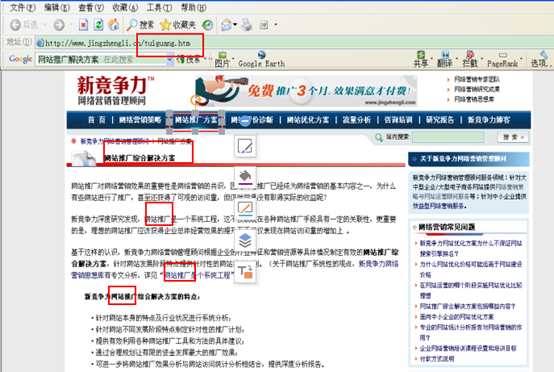Click Google toolbar 图片 images icon

(x=222, y=55)
